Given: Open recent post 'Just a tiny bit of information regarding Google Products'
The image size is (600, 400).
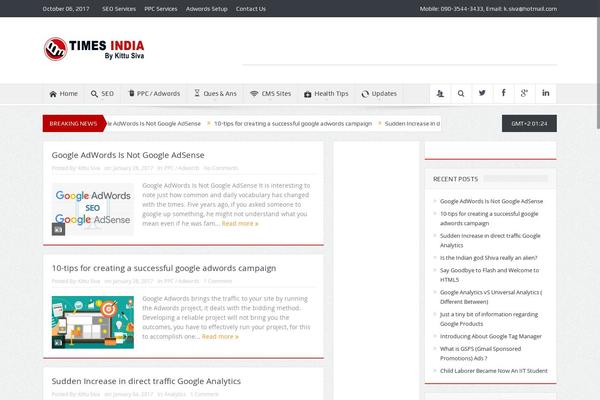Looking at the screenshot, I should coord(489,319).
